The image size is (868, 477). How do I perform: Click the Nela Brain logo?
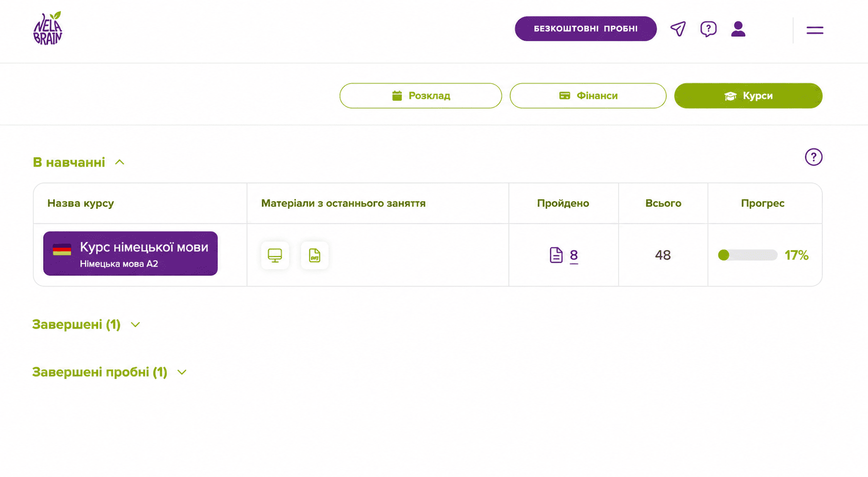(x=48, y=28)
